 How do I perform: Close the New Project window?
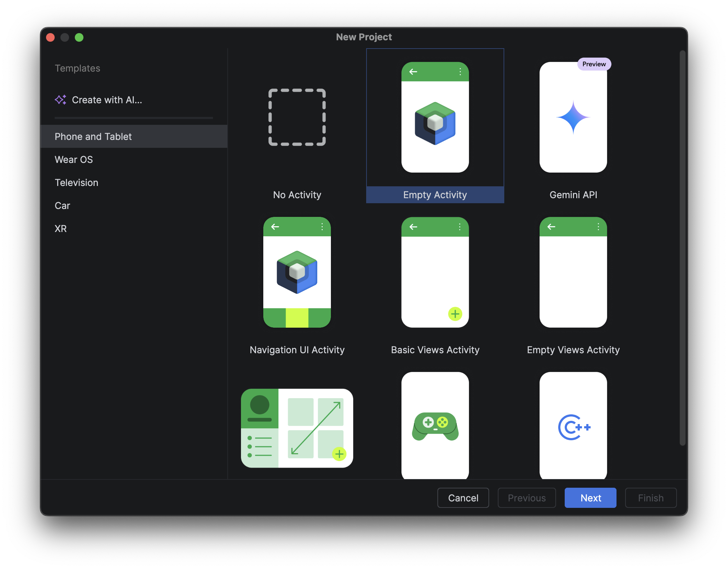pyautogui.click(x=50, y=37)
